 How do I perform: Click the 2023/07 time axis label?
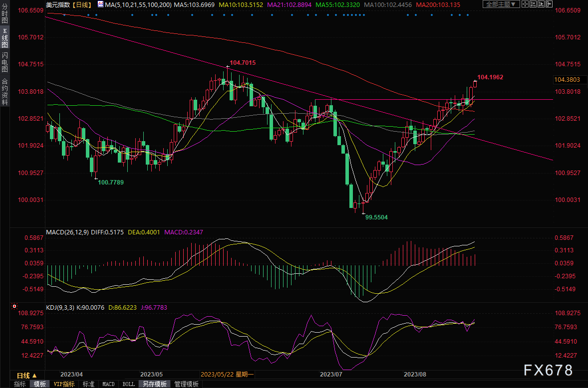click(331, 374)
